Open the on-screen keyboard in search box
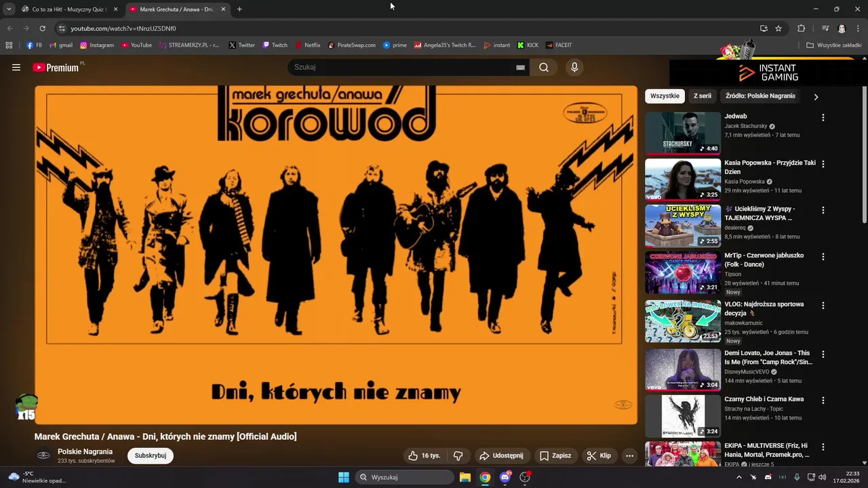Image resolution: width=868 pixels, height=488 pixels. [x=520, y=67]
